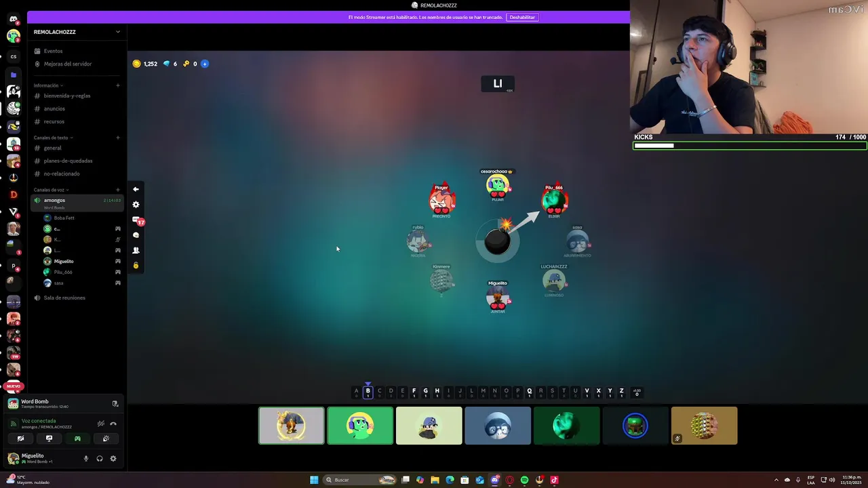Image resolution: width=868 pixels, height=488 pixels.
Task: Open the skull icon in game toolbar
Action: (x=136, y=235)
